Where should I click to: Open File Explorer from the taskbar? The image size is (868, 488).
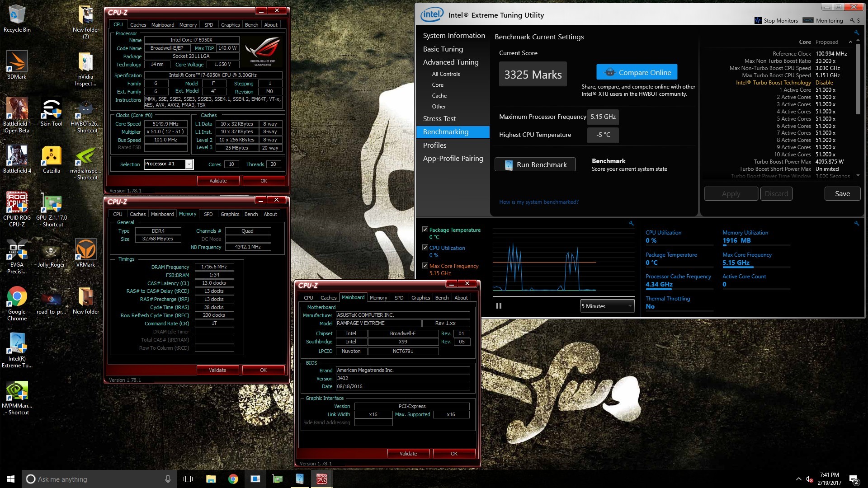point(211,479)
